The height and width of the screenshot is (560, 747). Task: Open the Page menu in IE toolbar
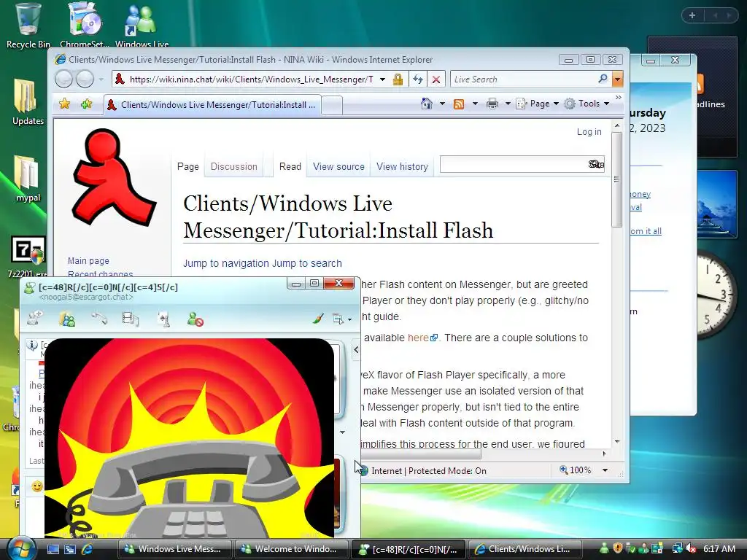click(x=538, y=104)
